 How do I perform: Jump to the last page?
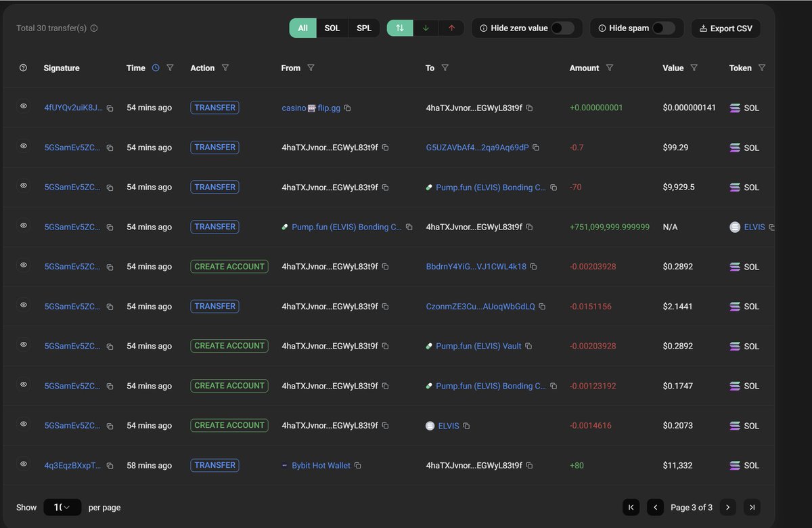[x=752, y=507]
